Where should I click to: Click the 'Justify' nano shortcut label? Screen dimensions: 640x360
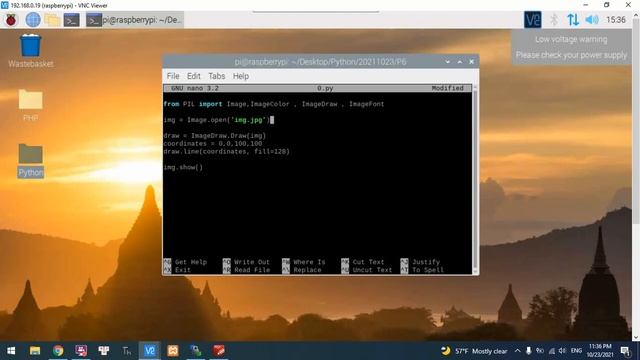pyautogui.click(x=426, y=262)
